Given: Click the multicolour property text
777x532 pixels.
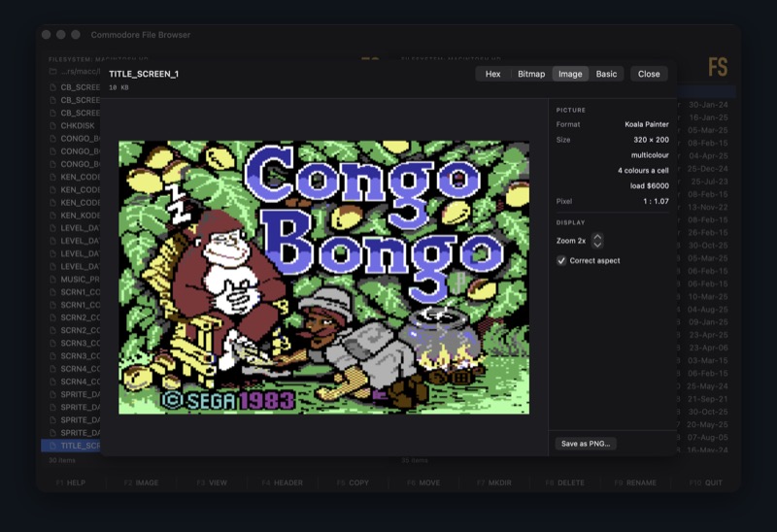Looking at the screenshot, I should tap(650, 155).
